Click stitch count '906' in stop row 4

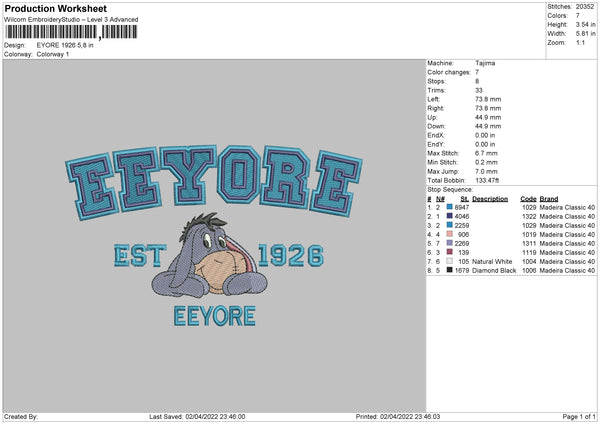coord(463,235)
